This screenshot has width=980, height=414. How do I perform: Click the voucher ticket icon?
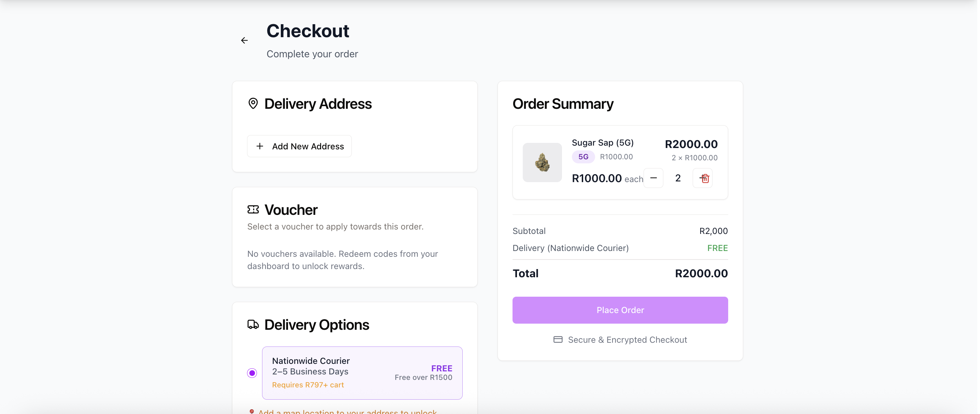(253, 209)
